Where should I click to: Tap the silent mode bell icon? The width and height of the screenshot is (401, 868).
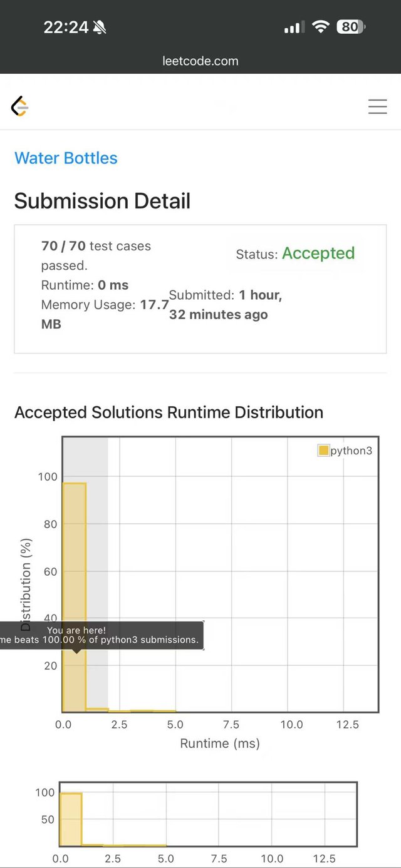coord(99,27)
